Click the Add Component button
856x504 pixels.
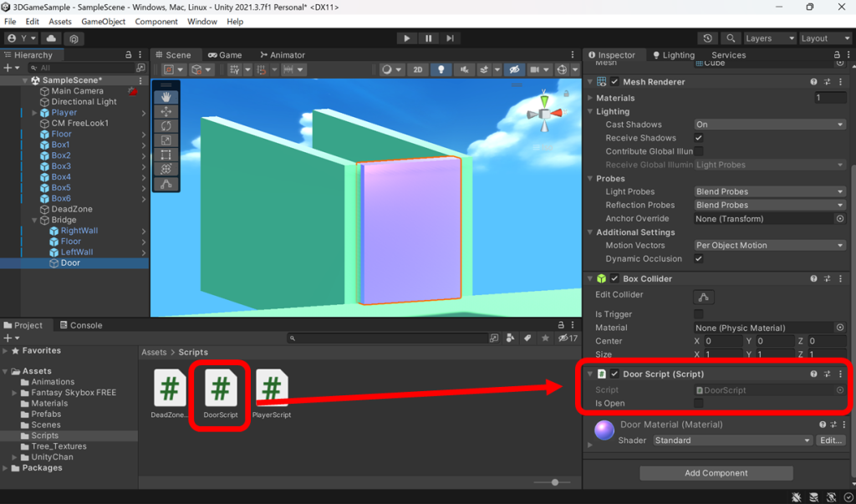pos(716,473)
